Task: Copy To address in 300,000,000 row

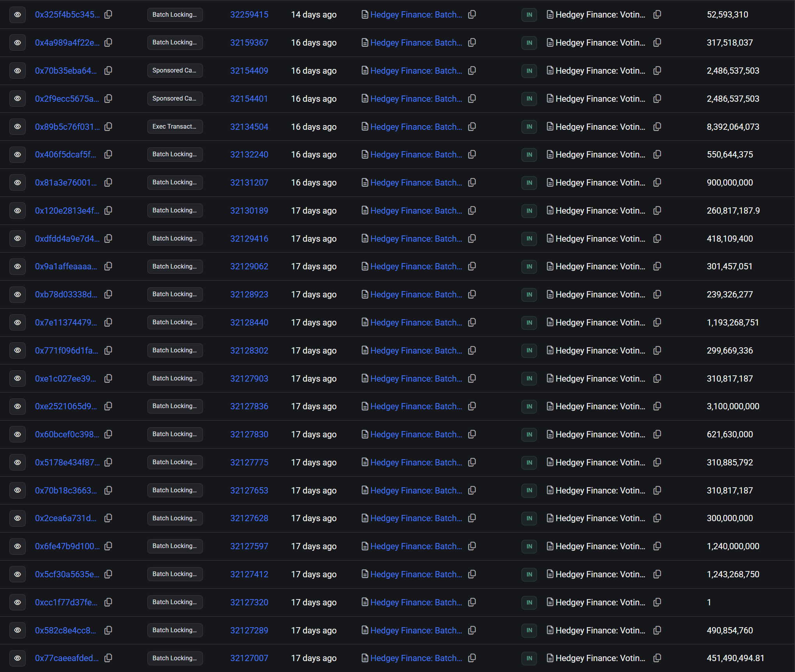Action: (657, 518)
